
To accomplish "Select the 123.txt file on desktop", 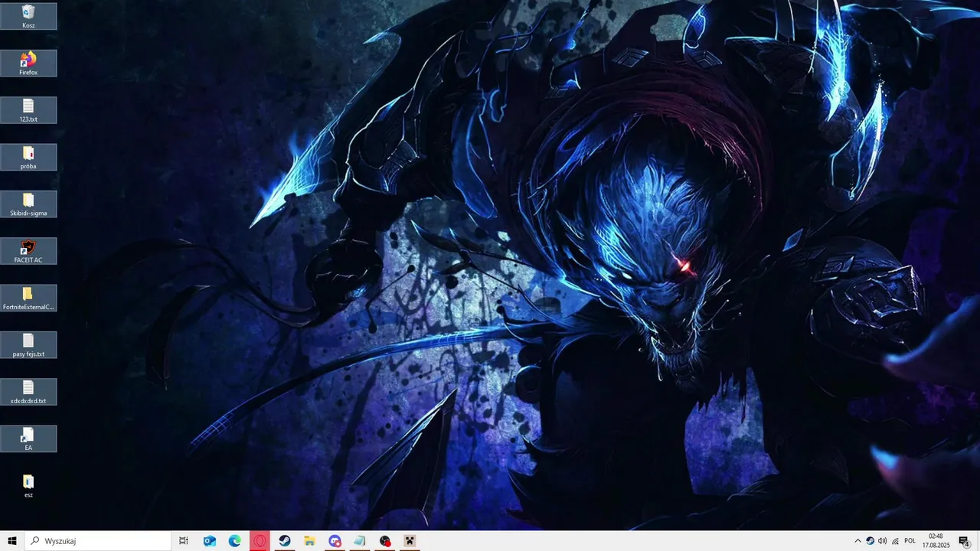I will click(28, 110).
